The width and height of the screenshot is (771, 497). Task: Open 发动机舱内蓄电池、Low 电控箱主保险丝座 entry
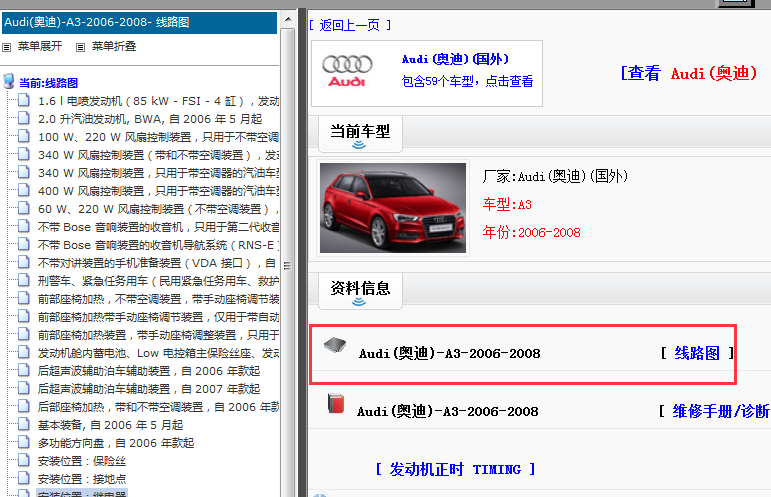click(x=158, y=353)
